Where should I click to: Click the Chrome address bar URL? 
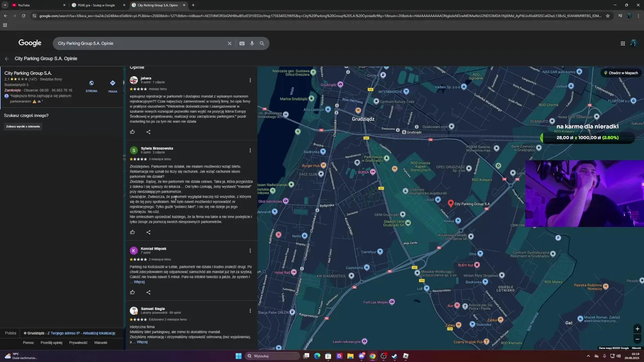319,16
